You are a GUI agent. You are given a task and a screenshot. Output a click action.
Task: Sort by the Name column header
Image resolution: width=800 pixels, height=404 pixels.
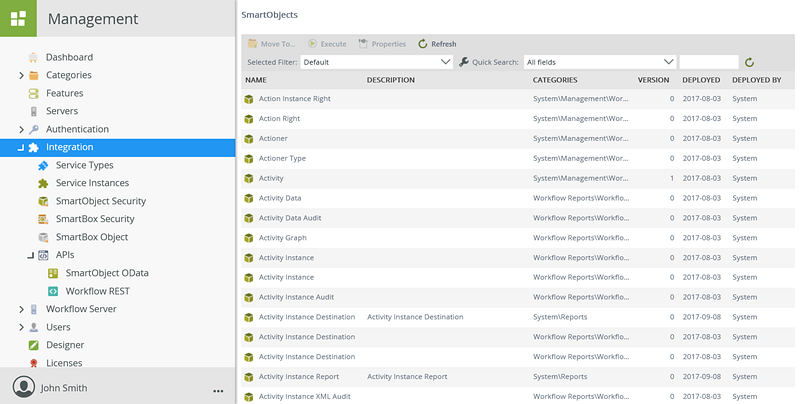(x=256, y=80)
